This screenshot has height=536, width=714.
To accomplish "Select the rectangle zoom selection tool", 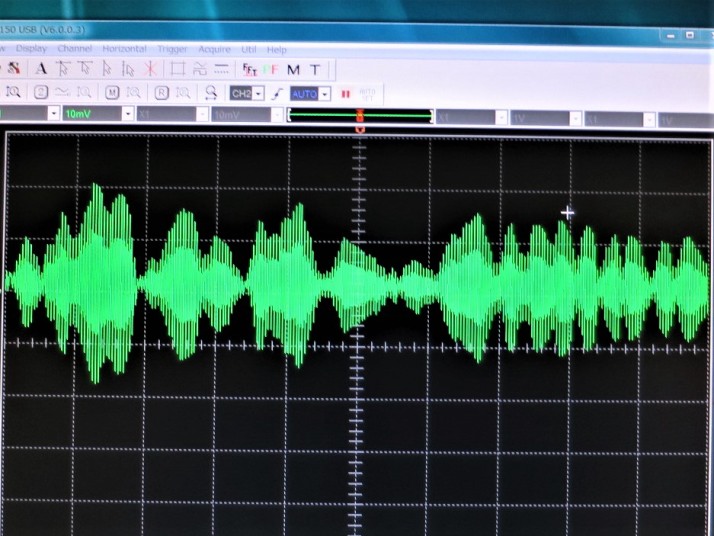I will pyautogui.click(x=178, y=69).
